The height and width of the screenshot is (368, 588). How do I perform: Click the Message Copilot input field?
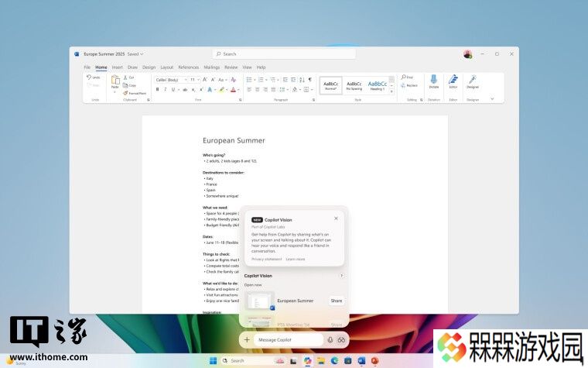pos(288,340)
